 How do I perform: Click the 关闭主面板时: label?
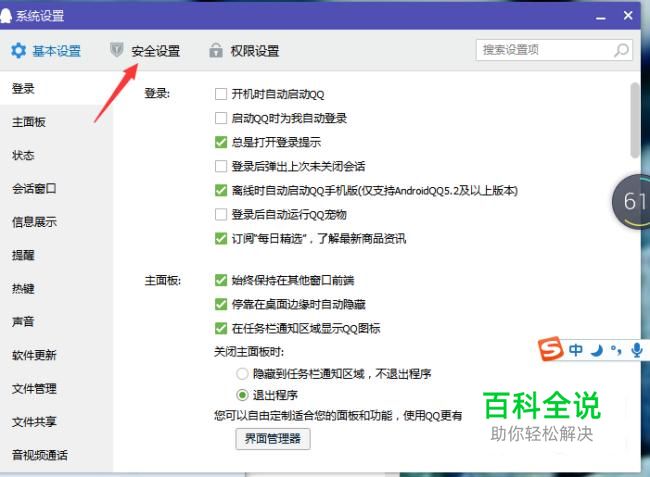point(249,352)
